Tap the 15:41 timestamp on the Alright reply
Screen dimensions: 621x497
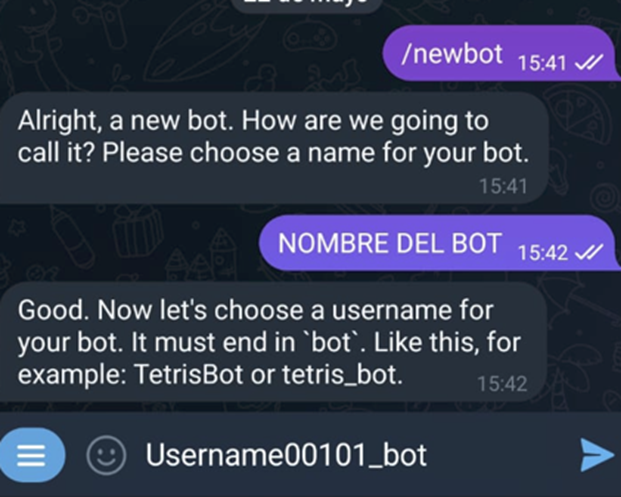tap(501, 186)
